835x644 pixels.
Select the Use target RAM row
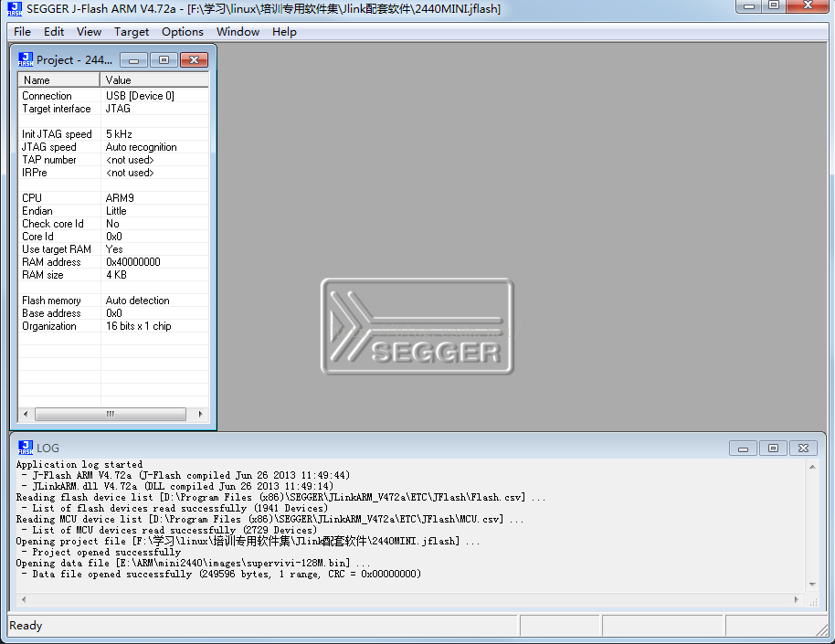[x=113, y=249]
